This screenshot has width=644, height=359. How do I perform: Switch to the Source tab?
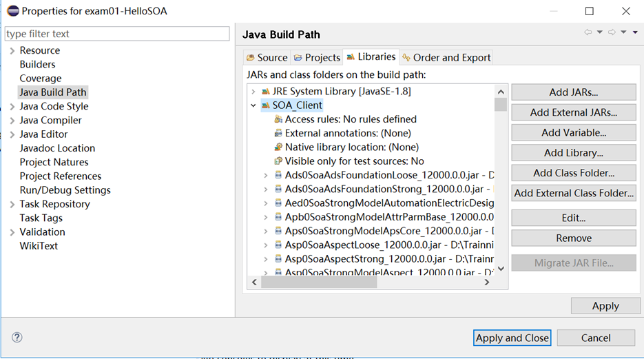point(266,57)
